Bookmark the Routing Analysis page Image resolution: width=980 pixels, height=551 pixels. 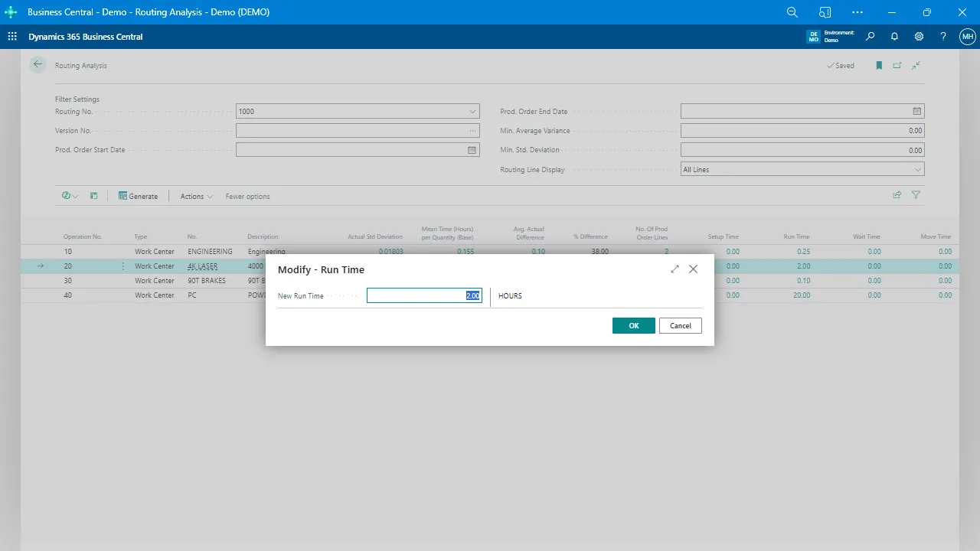coord(879,65)
